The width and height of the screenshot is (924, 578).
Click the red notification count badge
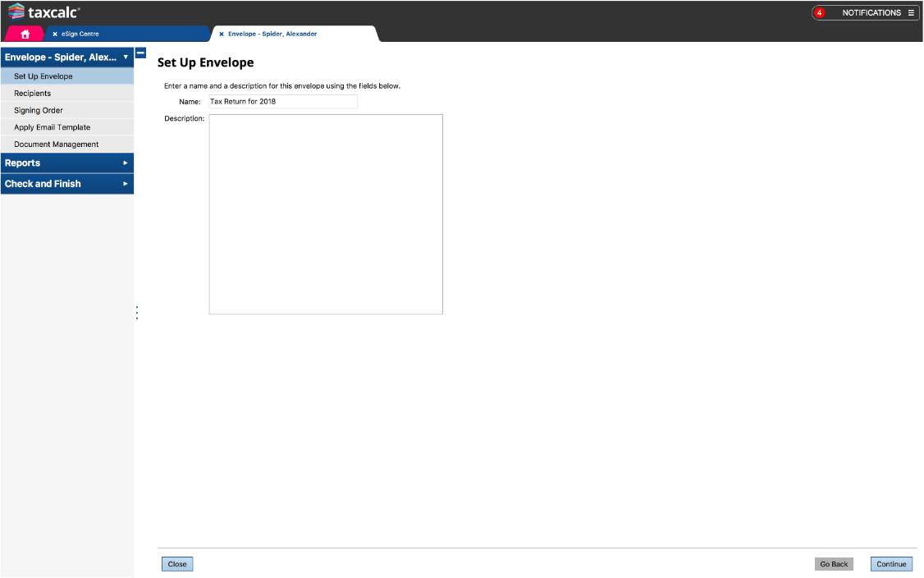coord(819,13)
